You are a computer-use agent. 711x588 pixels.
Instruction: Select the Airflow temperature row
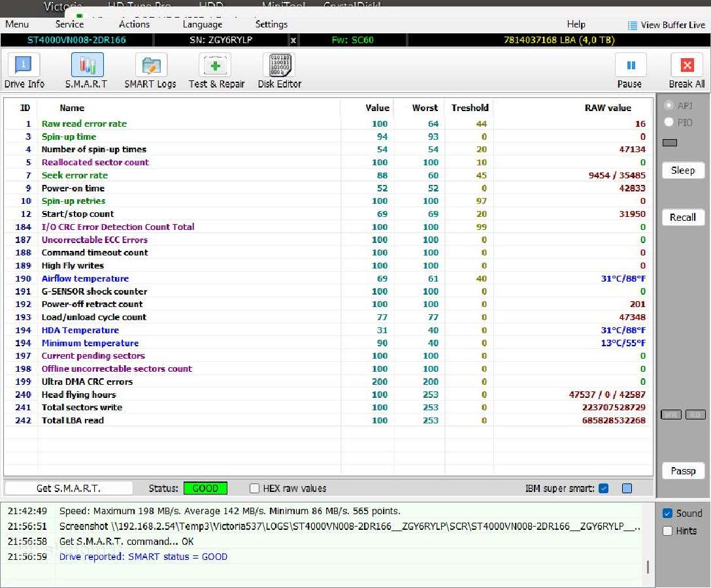pos(328,279)
